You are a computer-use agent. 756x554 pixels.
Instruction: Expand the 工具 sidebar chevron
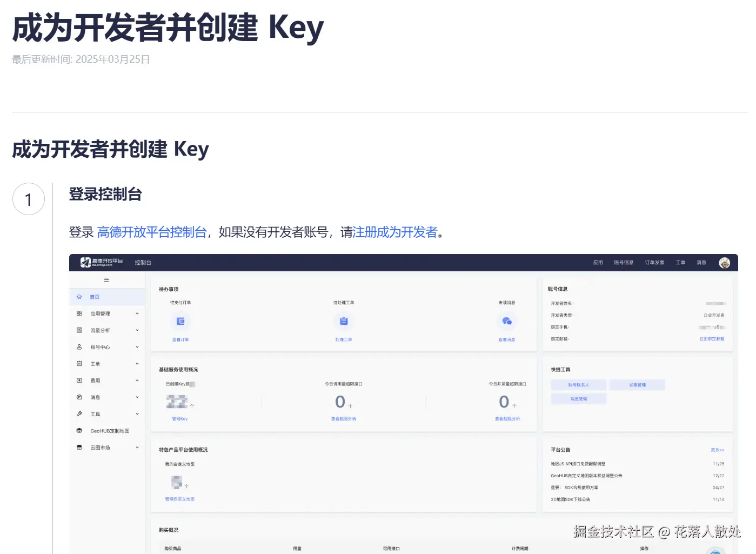click(137, 414)
